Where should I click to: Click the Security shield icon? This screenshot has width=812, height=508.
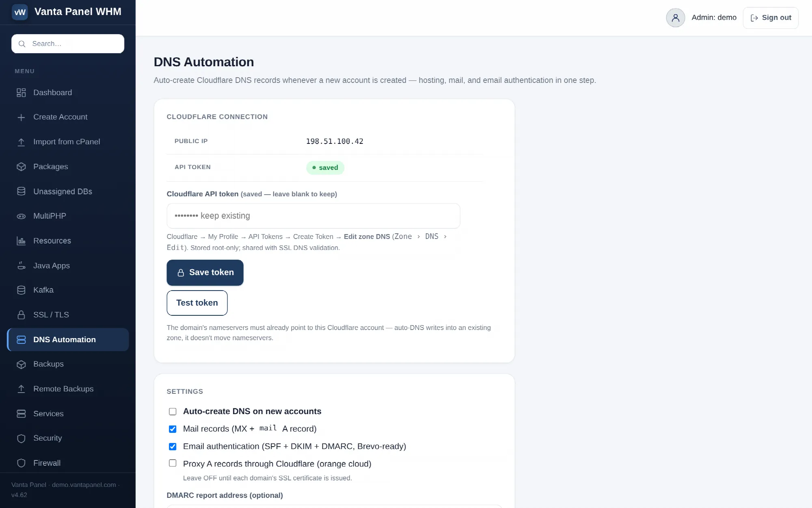click(21, 439)
